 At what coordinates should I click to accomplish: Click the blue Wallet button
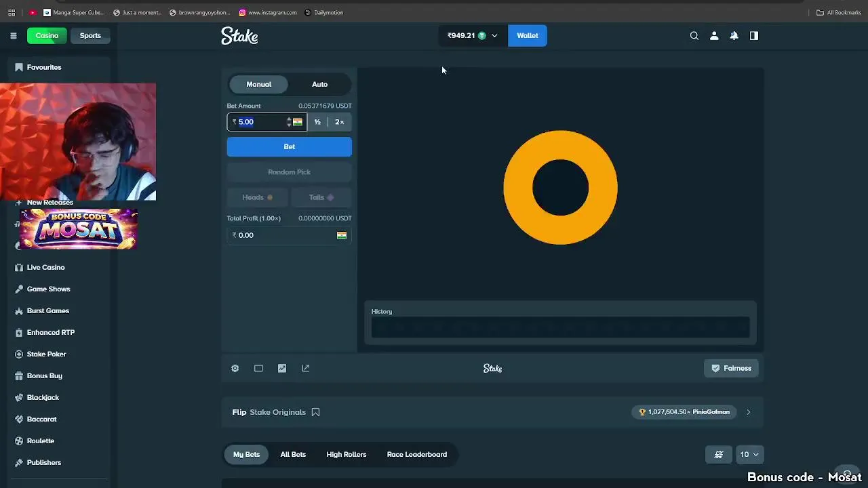pos(528,35)
